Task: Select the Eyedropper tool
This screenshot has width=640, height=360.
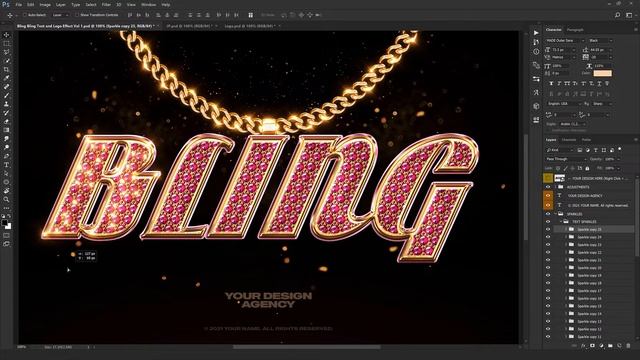Action: pyautogui.click(x=7, y=78)
